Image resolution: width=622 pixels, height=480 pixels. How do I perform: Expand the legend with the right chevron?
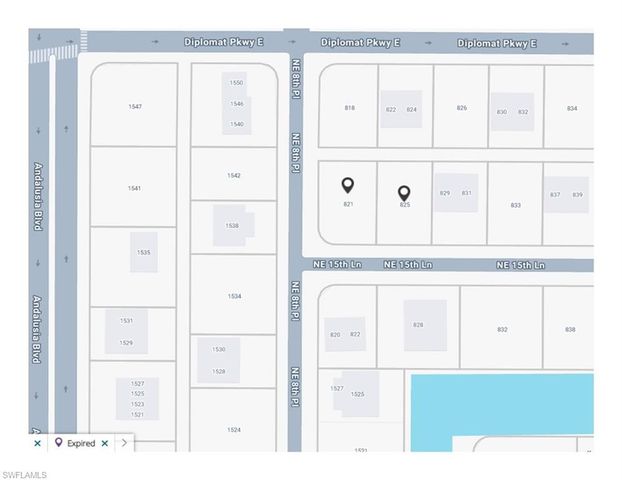tap(124, 443)
